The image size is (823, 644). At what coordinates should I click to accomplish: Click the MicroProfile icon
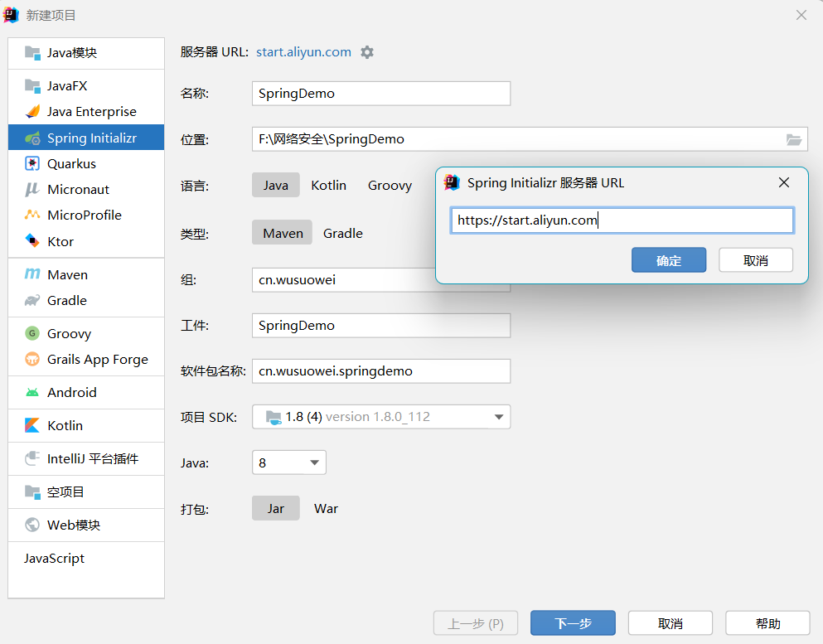tap(32, 215)
